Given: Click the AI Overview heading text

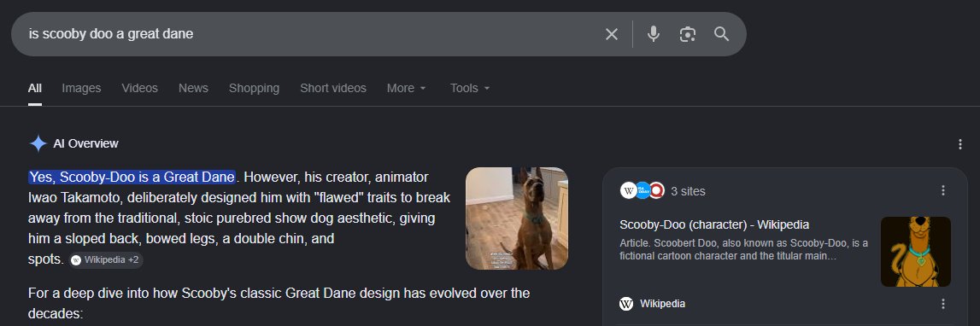Looking at the screenshot, I should pyautogui.click(x=85, y=143).
